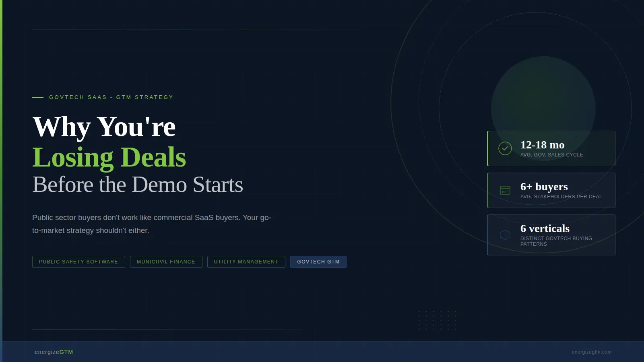
Task: Click Distinct GovTech Buying Patterns label
Action: click(556, 241)
